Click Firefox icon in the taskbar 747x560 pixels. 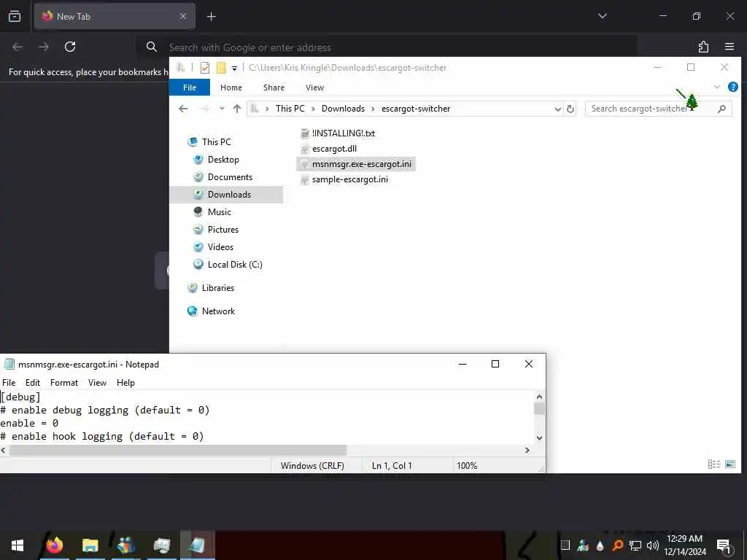[x=55, y=545]
